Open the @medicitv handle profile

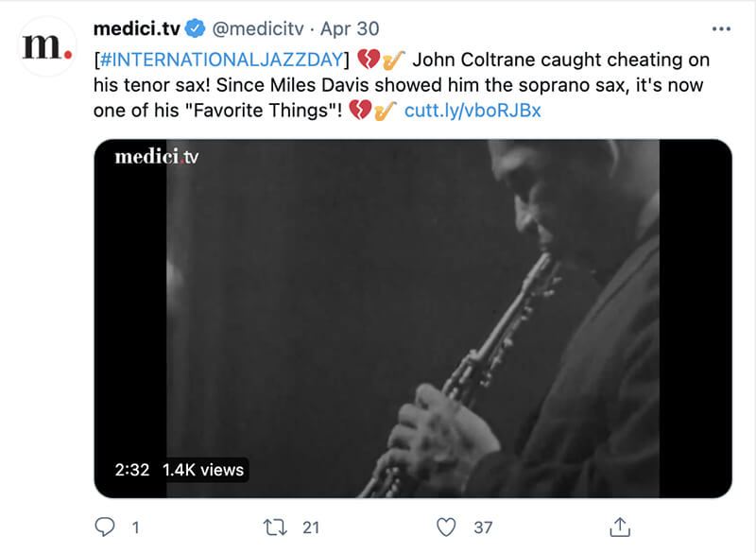pyautogui.click(x=253, y=29)
